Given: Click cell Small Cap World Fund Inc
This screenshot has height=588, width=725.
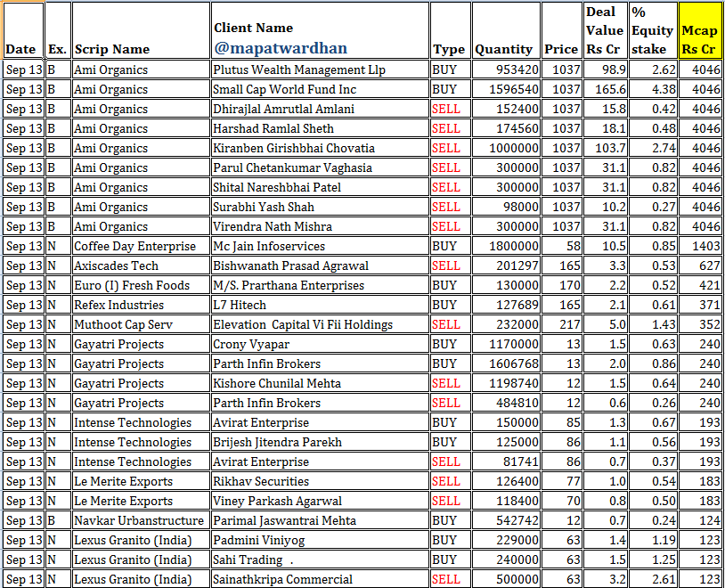Looking at the screenshot, I should (x=320, y=89).
